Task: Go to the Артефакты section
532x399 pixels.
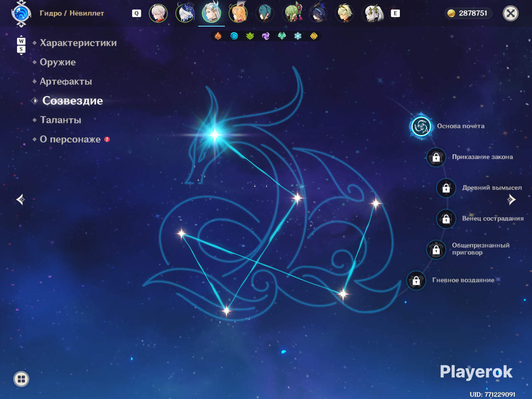Action: [x=66, y=81]
